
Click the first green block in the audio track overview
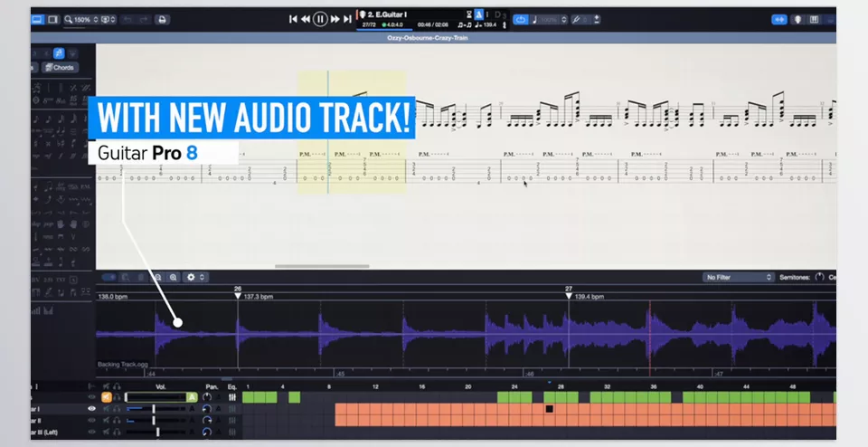pos(248,397)
